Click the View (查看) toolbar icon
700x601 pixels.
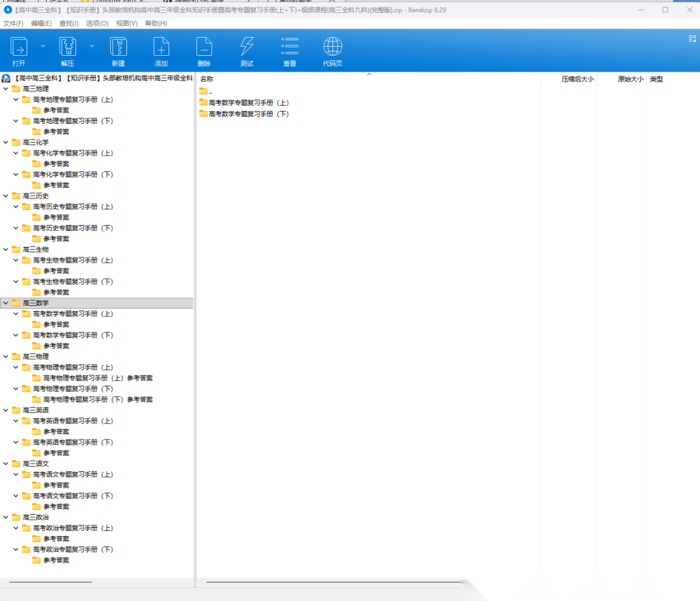click(290, 47)
